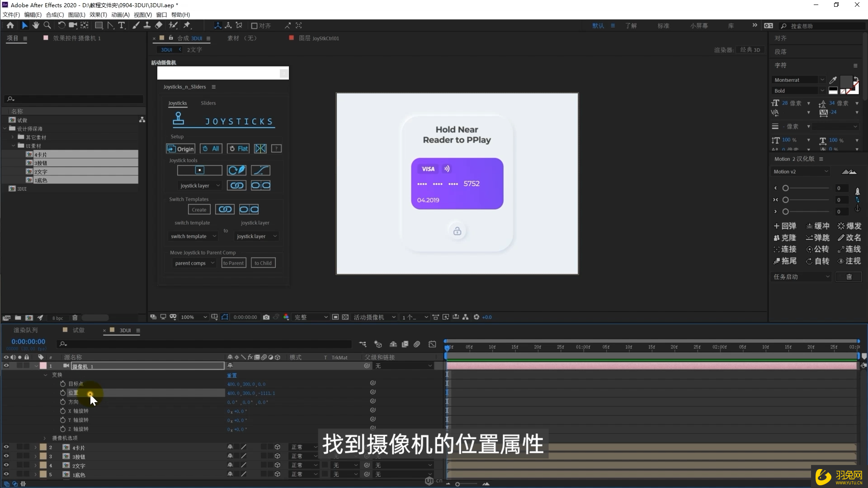Screen dimensions: 868x488
Task: Toggle transparency grid in composition viewer
Action: click(x=346, y=317)
